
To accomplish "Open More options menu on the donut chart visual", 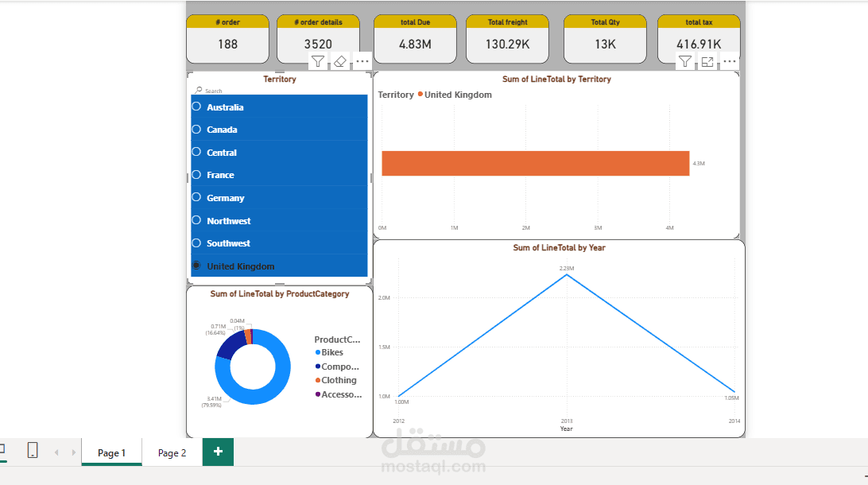I will (362, 294).
